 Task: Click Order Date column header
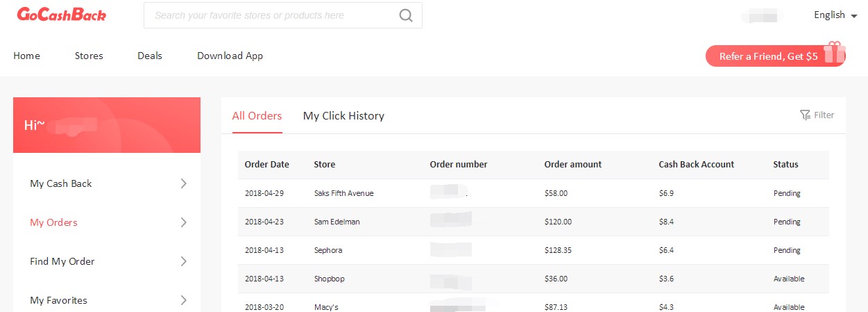pos(266,165)
